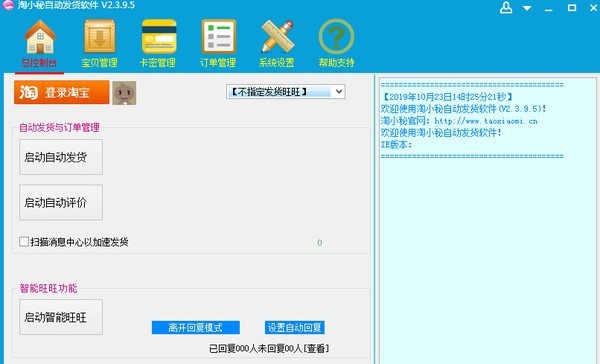The image size is (600, 364).
Task: Maximize the application window
Action: click(572, 8)
